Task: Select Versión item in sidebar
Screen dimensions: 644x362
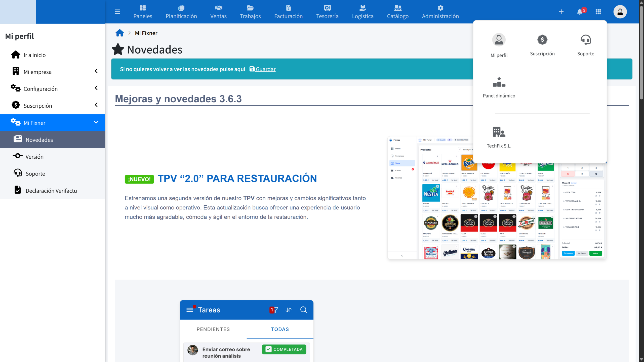Action: tap(34, 157)
